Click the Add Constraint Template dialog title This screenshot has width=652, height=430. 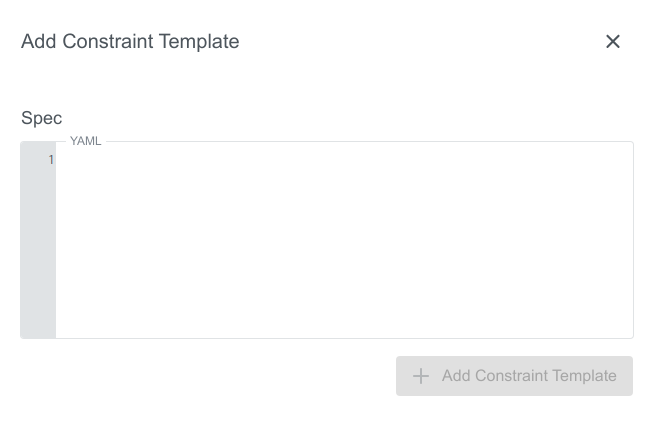pyautogui.click(x=130, y=41)
